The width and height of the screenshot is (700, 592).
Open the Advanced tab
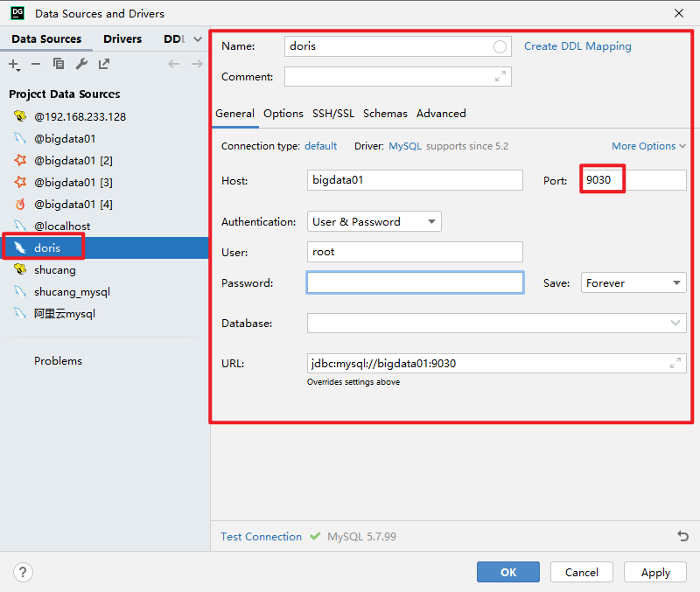441,114
